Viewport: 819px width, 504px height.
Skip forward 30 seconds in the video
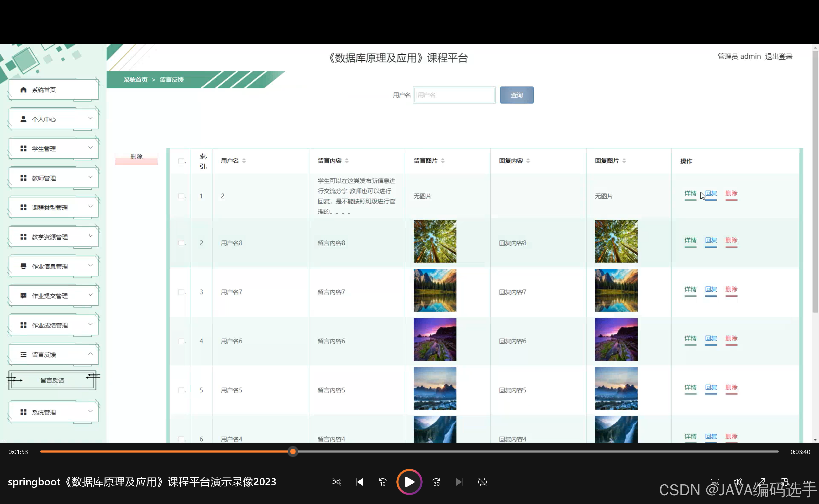(x=436, y=482)
